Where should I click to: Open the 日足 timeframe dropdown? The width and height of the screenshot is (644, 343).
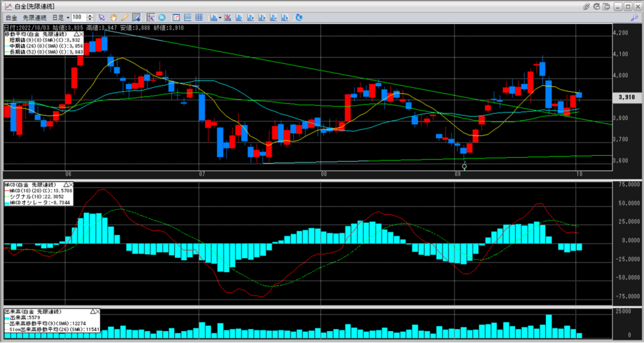[61, 18]
